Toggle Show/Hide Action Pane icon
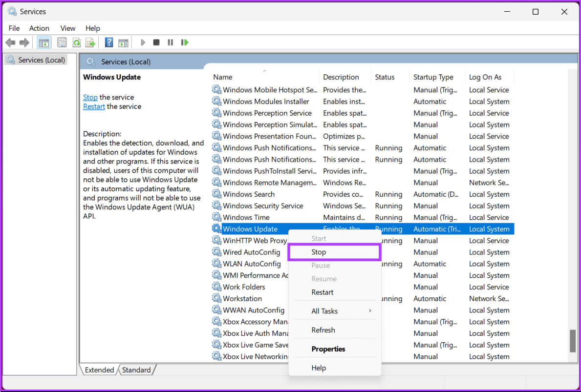Viewport: 581px width, 392px height. click(123, 42)
